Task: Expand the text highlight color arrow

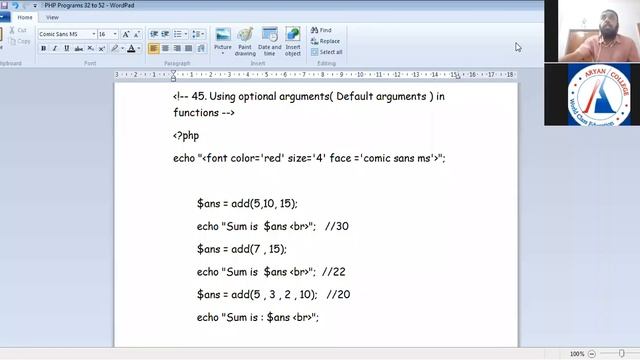Action: tap(122, 49)
